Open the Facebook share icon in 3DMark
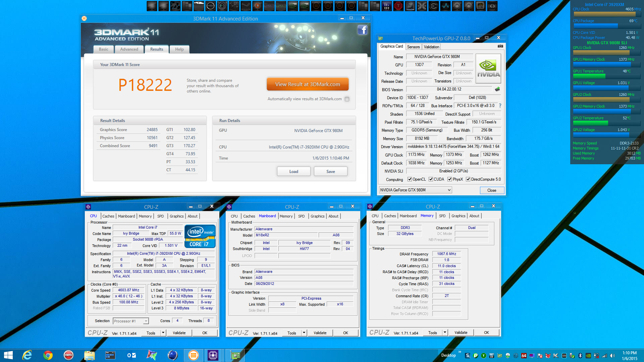The height and width of the screenshot is (362, 644). [362, 30]
